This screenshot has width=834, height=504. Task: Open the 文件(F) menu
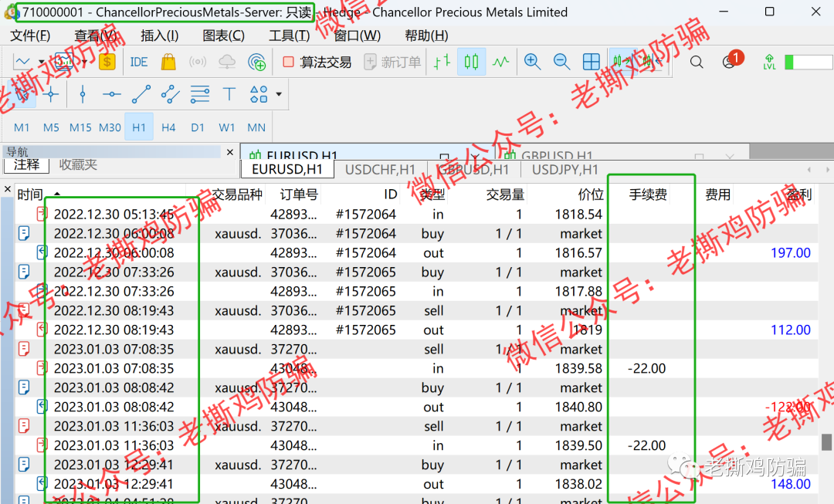pos(30,36)
